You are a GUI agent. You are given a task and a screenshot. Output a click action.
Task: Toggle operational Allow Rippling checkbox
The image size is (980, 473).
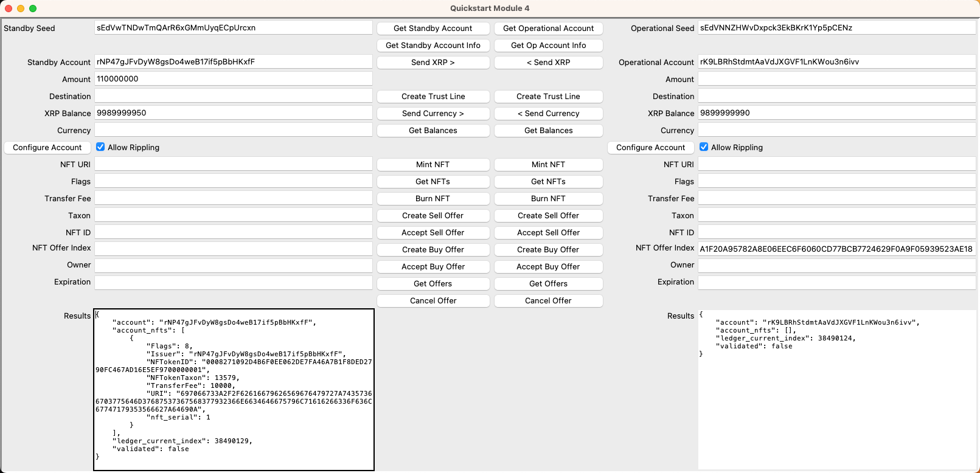704,147
